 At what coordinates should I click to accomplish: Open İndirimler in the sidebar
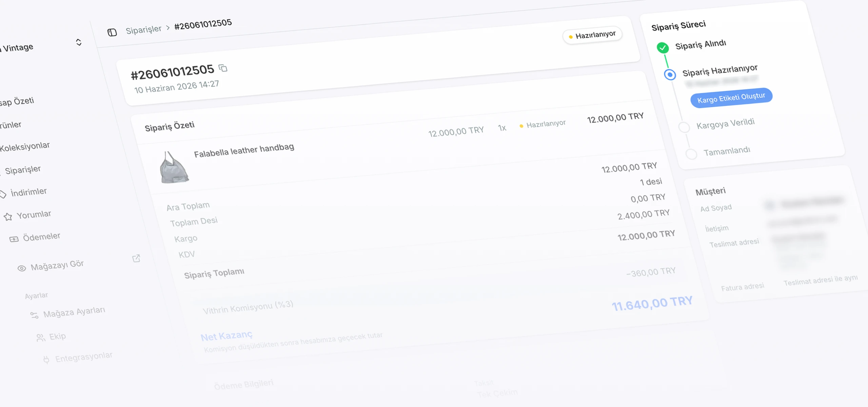(29, 192)
